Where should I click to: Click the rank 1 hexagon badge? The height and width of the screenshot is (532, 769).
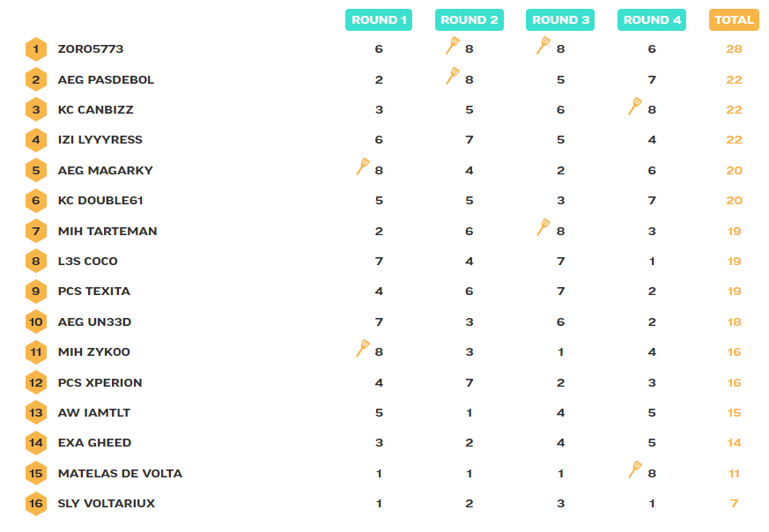pos(36,49)
